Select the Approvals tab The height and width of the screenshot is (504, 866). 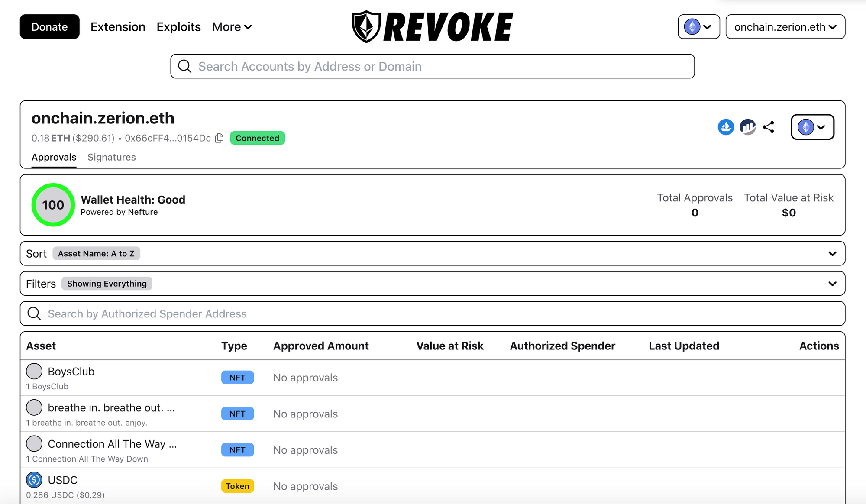click(x=54, y=157)
